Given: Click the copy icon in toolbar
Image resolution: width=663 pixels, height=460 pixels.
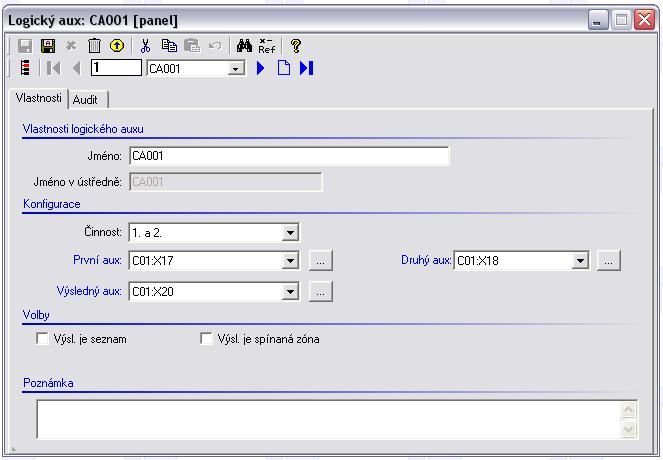Looking at the screenshot, I should click(x=169, y=46).
